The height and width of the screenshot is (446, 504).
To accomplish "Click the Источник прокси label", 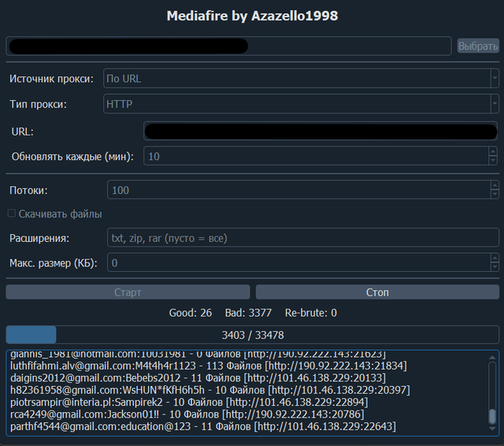I will pyautogui.click(x=51, y=79).
